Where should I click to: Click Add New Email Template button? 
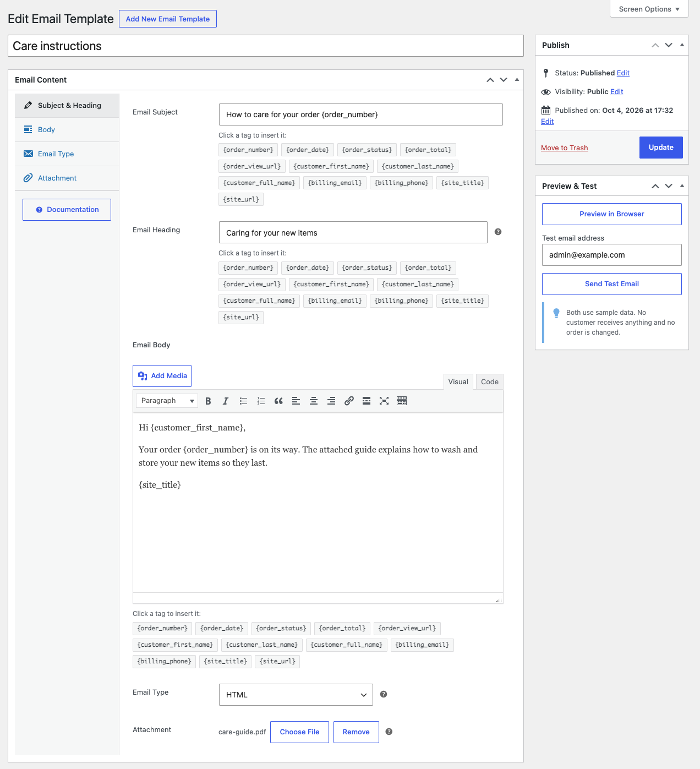(168, 19)
